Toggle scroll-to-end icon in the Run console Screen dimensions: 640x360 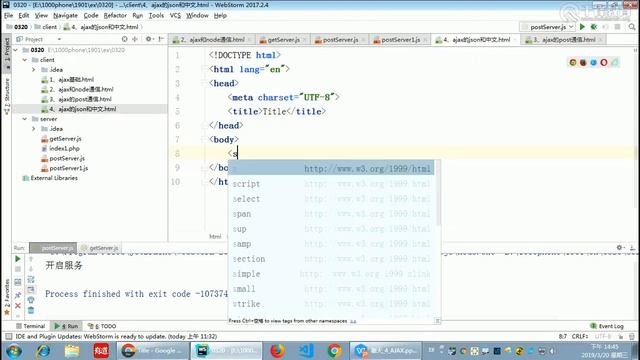coord(31,290)
